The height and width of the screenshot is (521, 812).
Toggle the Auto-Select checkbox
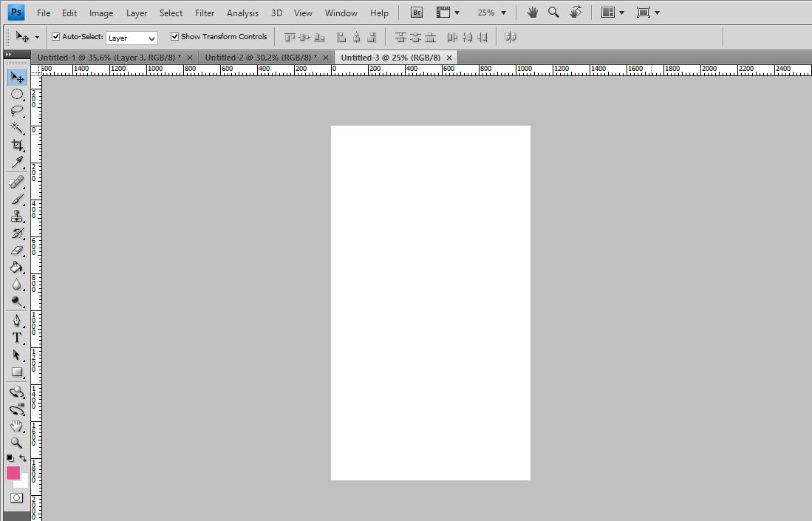coord(56,37)
